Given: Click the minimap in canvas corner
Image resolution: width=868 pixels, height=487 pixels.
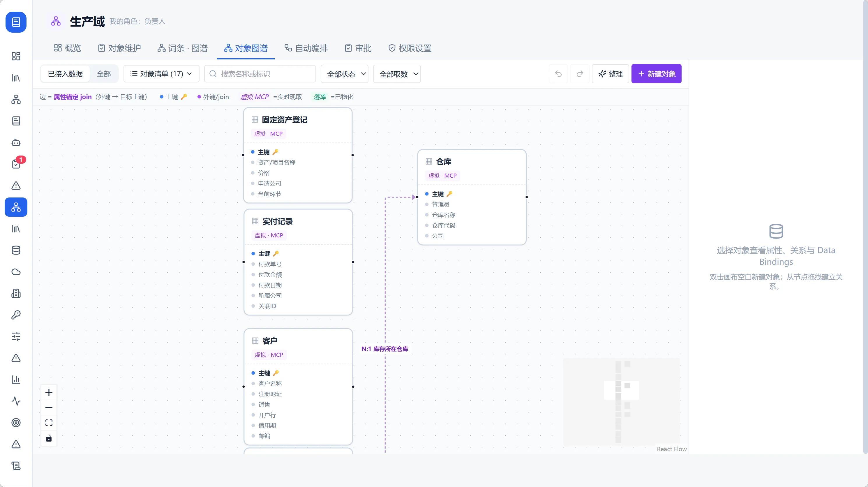Looking at the screenshot, I should (x=621, y=402).
